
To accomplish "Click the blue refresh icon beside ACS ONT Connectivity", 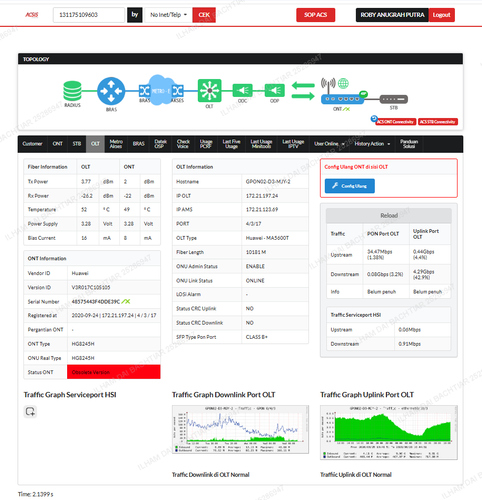I will (x=374, y=118).
